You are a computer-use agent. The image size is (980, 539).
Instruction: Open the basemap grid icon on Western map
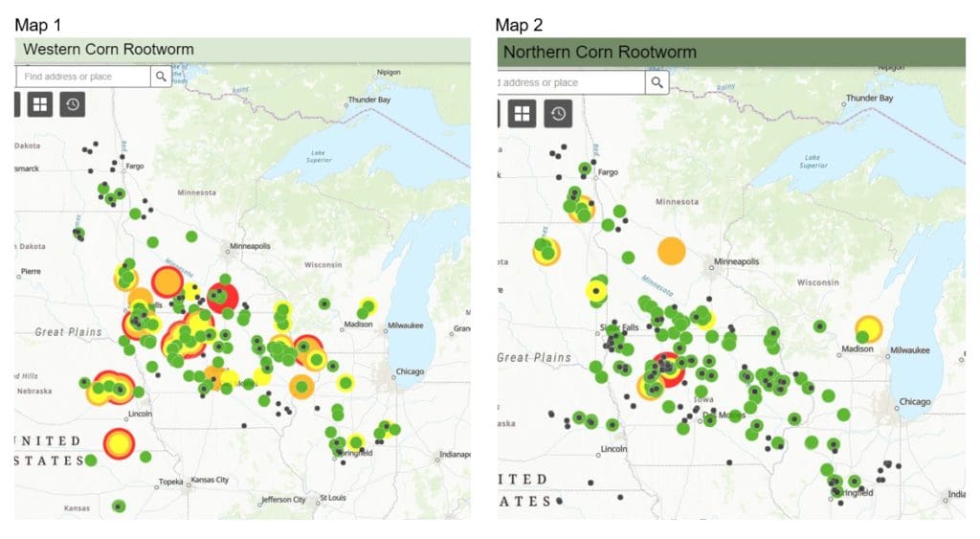click(x=39, y=104)
